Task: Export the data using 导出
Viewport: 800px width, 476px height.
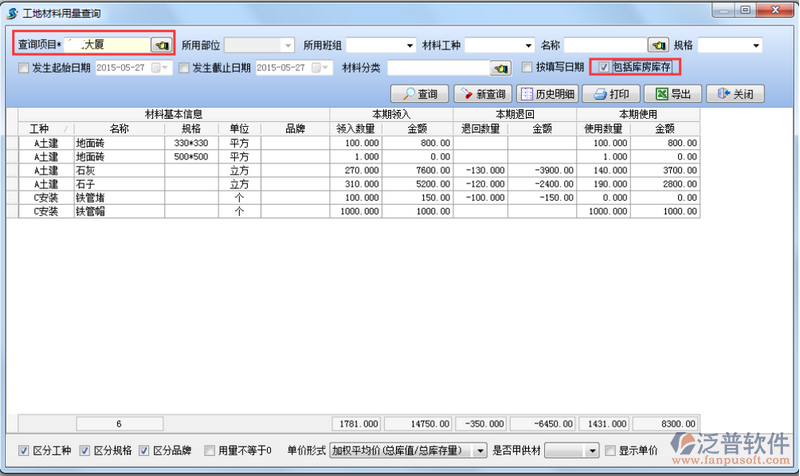Action: click(x=672, y=94)
